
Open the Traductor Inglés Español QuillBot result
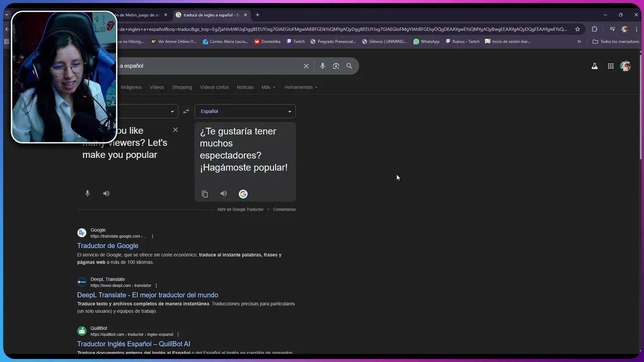coord(133,344)
